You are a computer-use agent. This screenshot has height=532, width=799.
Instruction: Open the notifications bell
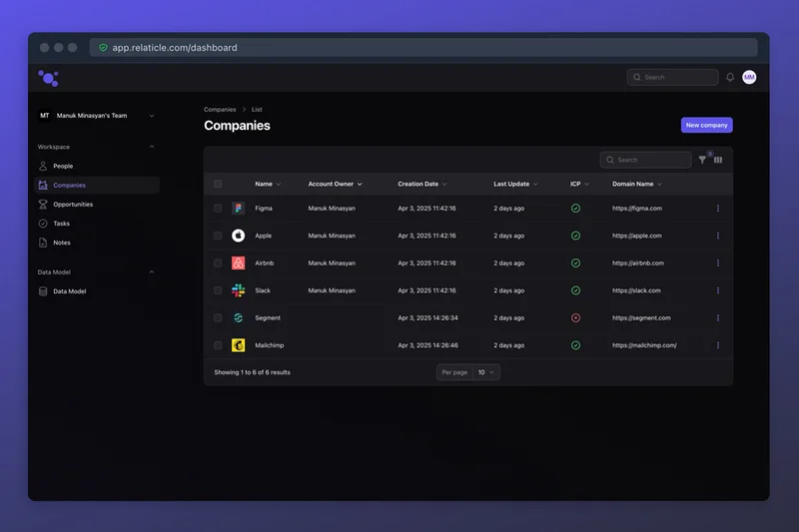(x=730, y=77)
